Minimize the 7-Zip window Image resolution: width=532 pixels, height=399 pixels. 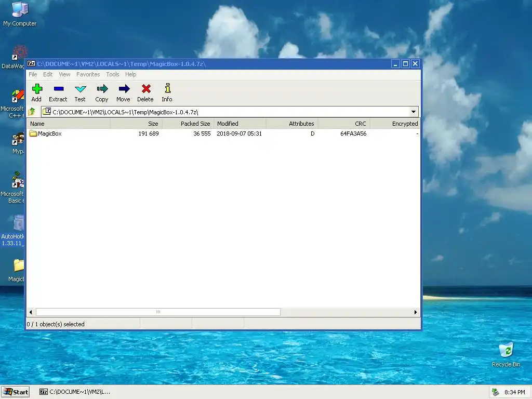point(395,64)
